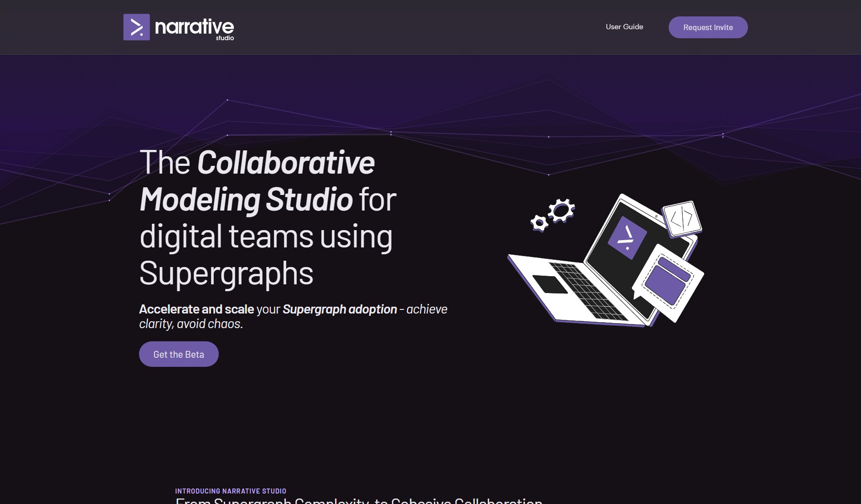Click the word "Supergraphs" in the headline

pyautogui.click(x=226, y=273)
